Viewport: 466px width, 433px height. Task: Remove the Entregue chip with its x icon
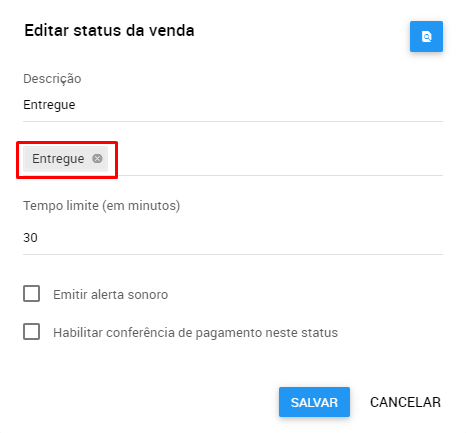click(x=97, y=158)
